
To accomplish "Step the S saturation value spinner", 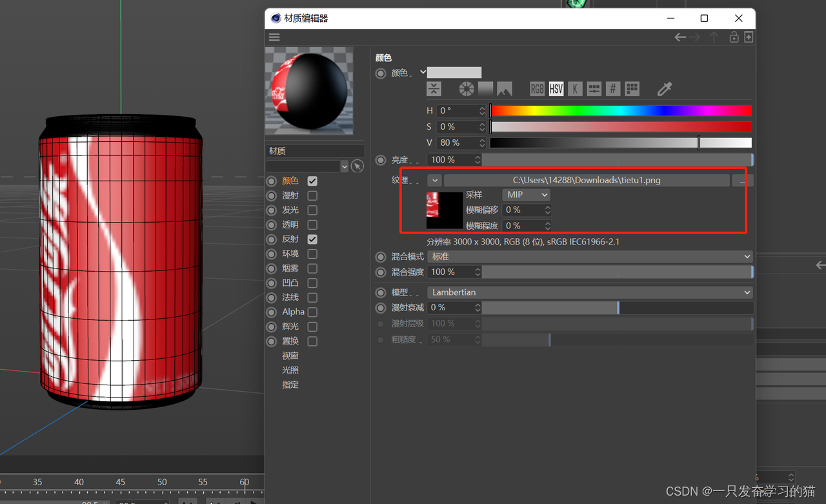I will click(x=481, y=127).
